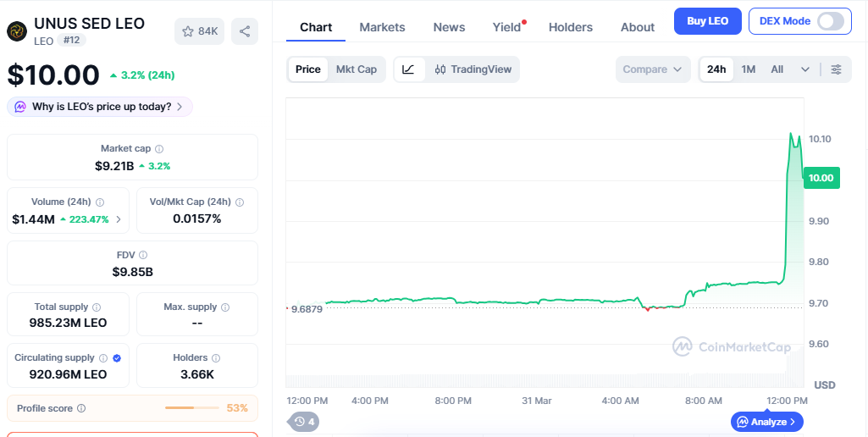The width and height of the screenshot is (868, 437).
Task: Select the Mkt Cap chart toggle
Action: (357, 69)
